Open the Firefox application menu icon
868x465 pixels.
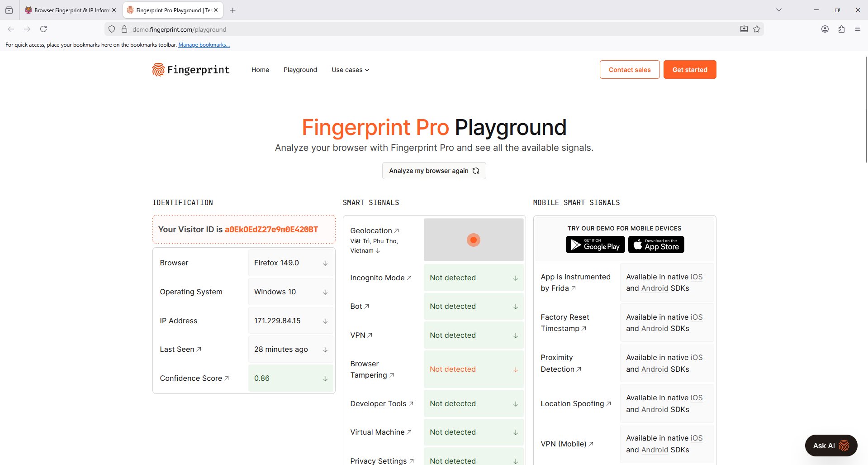coord(858,29)
